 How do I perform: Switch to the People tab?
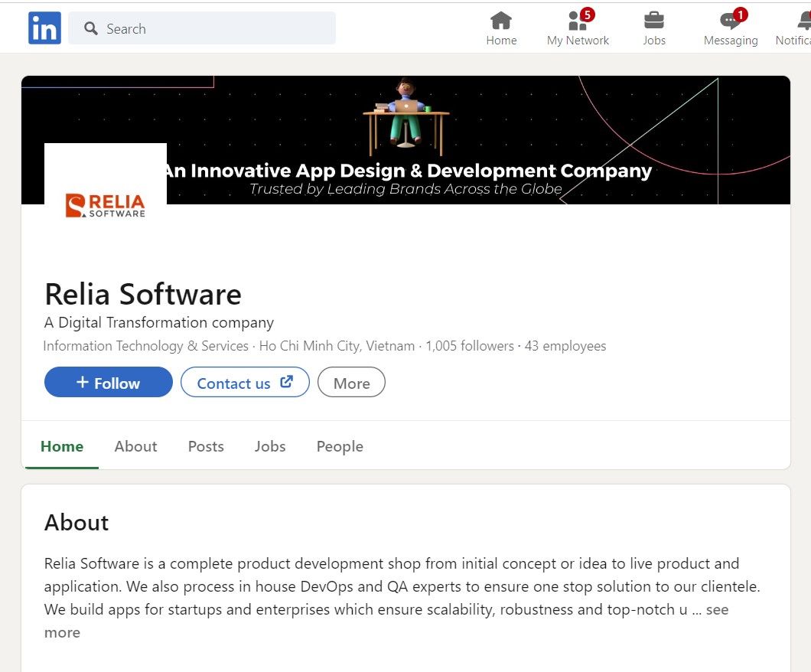pos(340,446)
